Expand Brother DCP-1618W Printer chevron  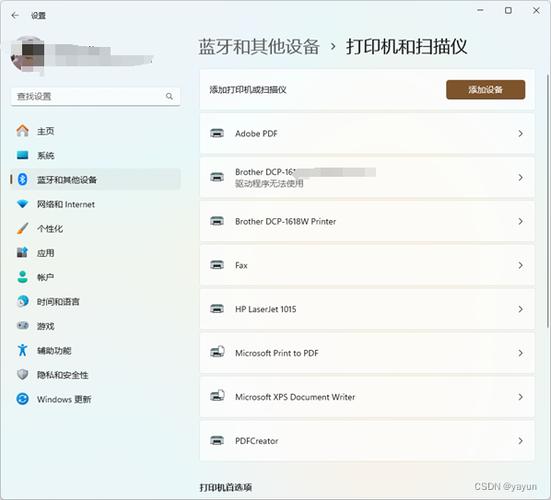(x=520, y=221)
